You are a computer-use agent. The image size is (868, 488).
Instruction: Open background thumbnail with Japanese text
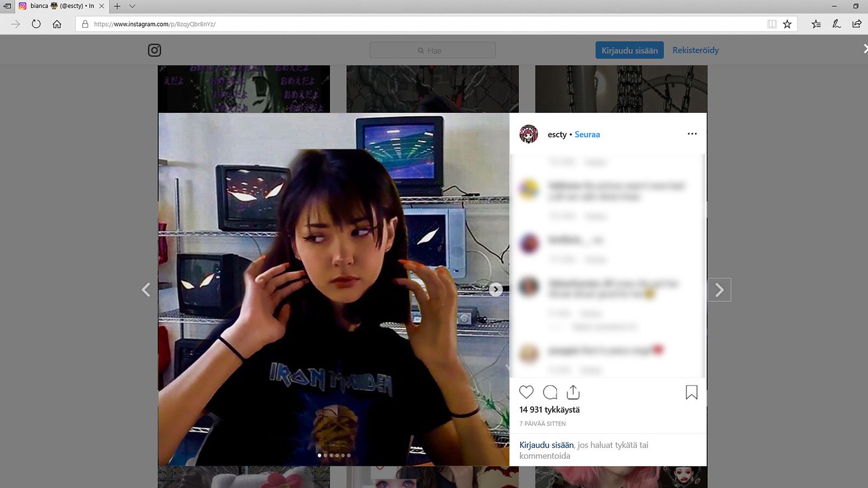[x=244, y=89]
